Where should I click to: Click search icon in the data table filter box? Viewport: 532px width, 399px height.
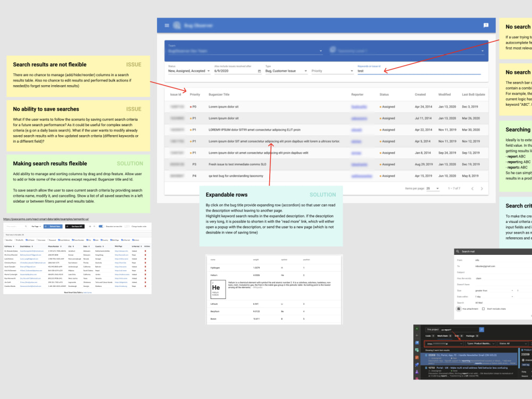tap(26, 226)
